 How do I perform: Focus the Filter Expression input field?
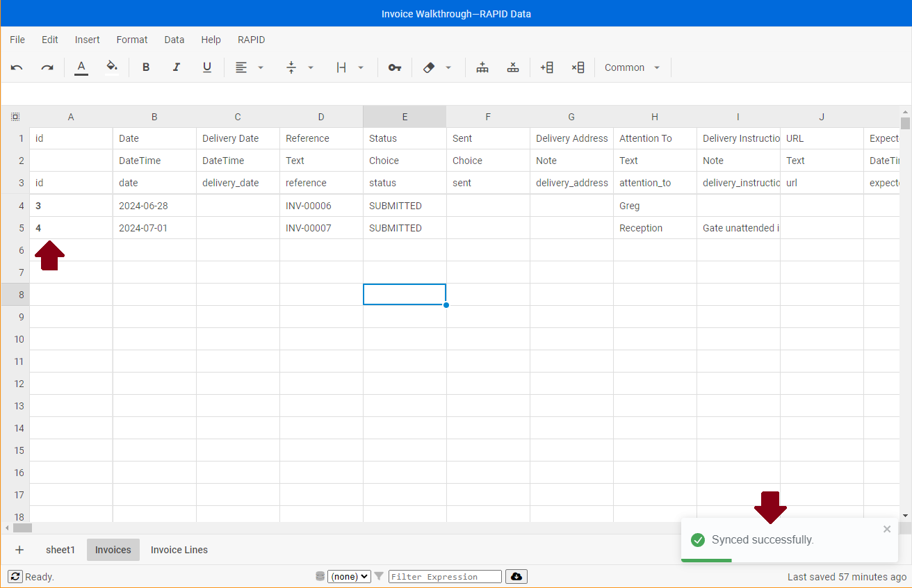click(445, 576)
